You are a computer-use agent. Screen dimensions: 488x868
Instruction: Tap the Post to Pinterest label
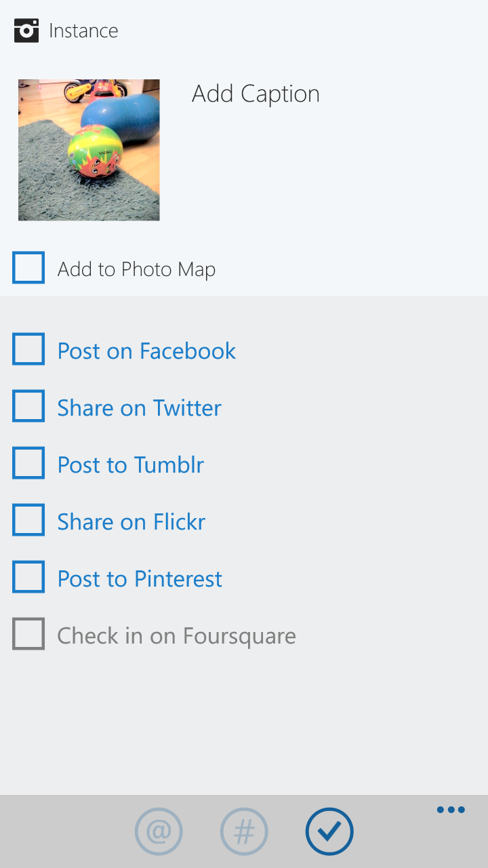click(140, 578)
